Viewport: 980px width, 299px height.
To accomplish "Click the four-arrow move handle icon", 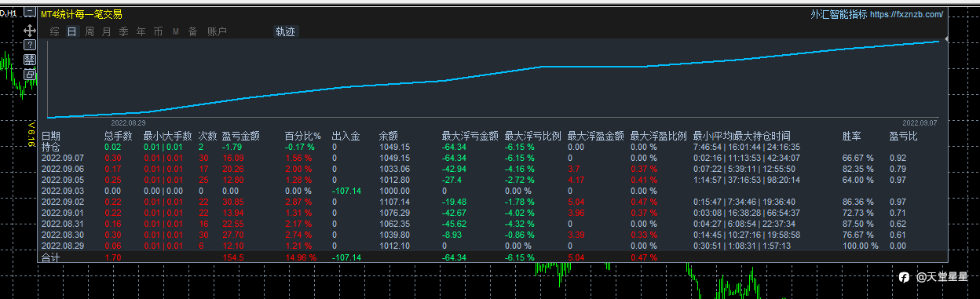I will click(30, 30).
